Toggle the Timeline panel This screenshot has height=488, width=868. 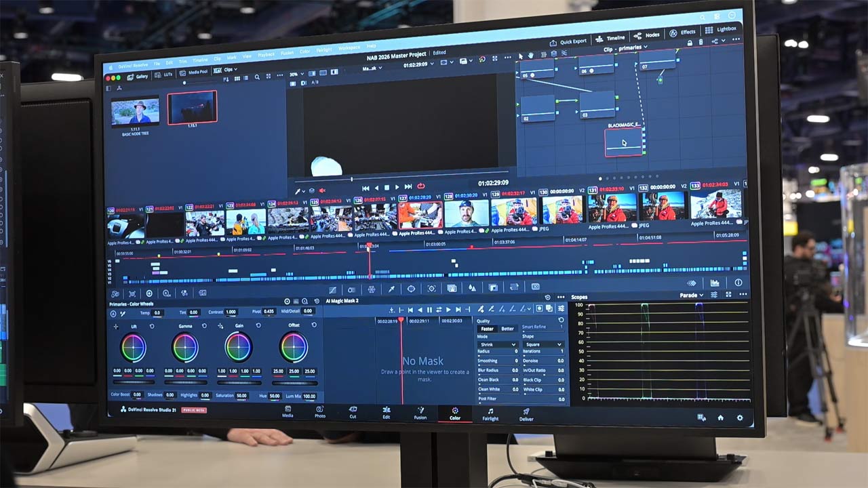(611, 38)
